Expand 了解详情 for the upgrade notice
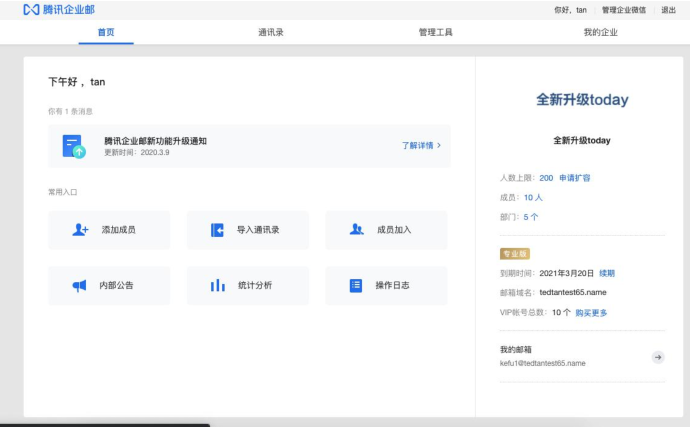Image resolution: width=696 pixels, height=437 pixels. 420,146
